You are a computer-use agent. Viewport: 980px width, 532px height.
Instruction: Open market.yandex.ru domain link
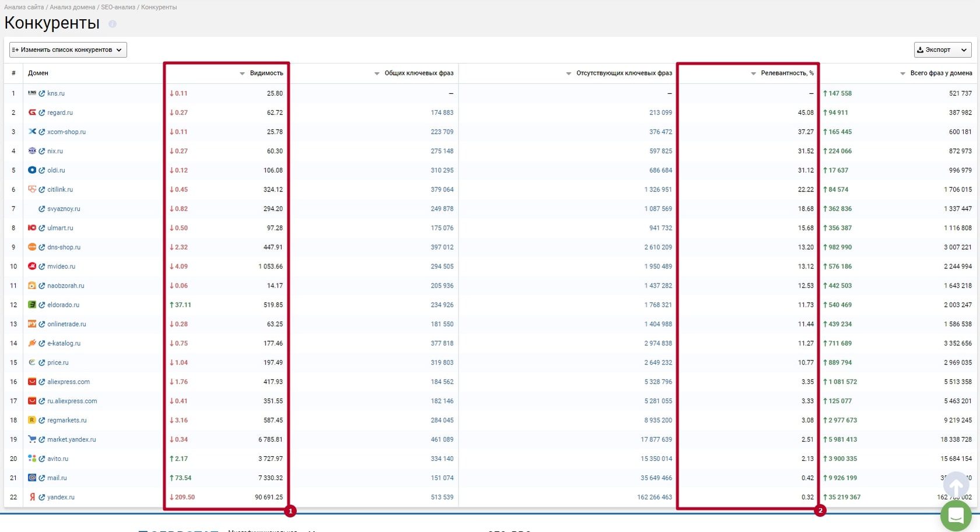pyautogui.click(x=72, y=440)
